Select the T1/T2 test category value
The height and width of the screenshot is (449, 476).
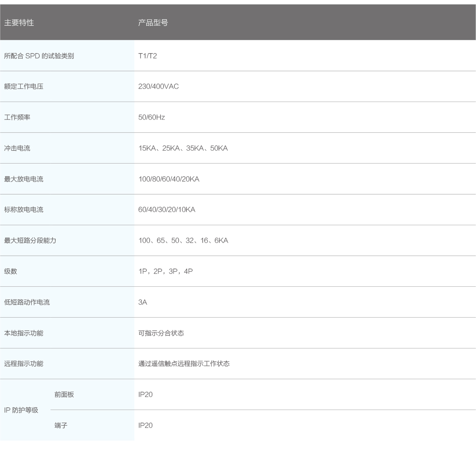point(148,56)
